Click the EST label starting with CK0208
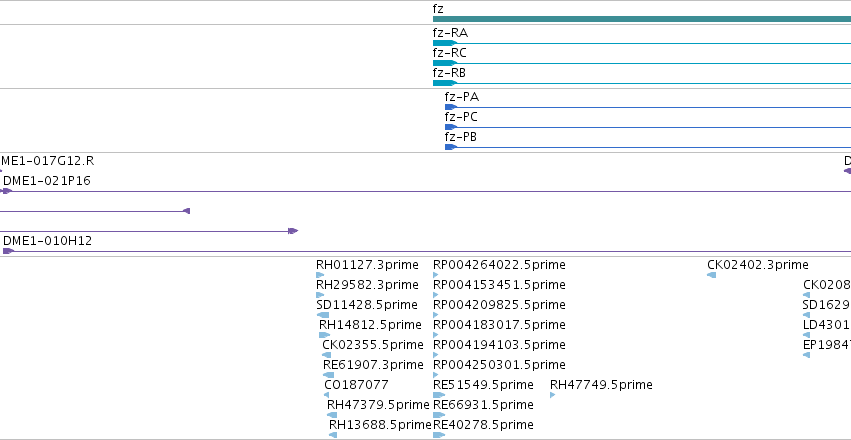 click(827, 285)
